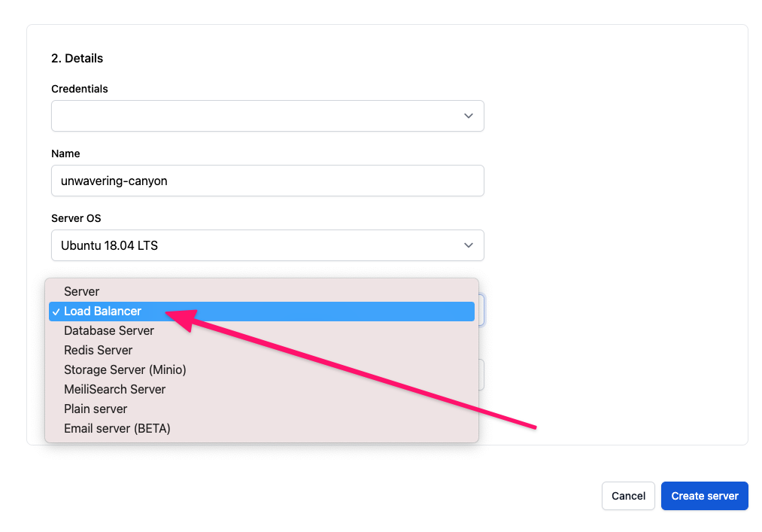Image resolution: width=762 pixels, height=532 pixels.
Task: Choose the Load Balancer option
Action: tap(262, 312)
